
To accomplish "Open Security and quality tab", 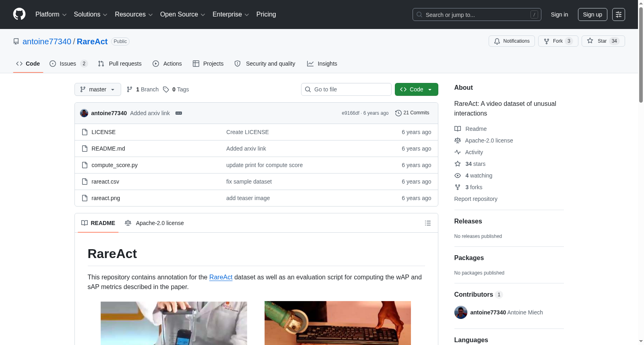I will click(265, 64).
